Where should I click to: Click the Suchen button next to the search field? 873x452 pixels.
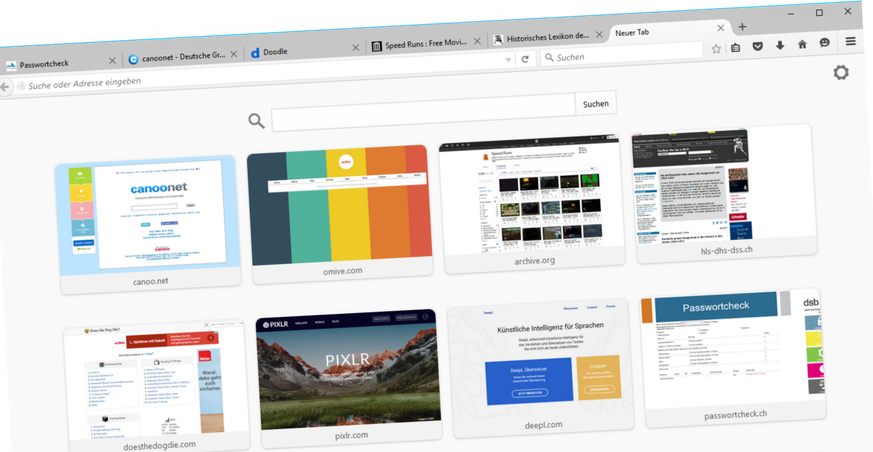point(596,104)
